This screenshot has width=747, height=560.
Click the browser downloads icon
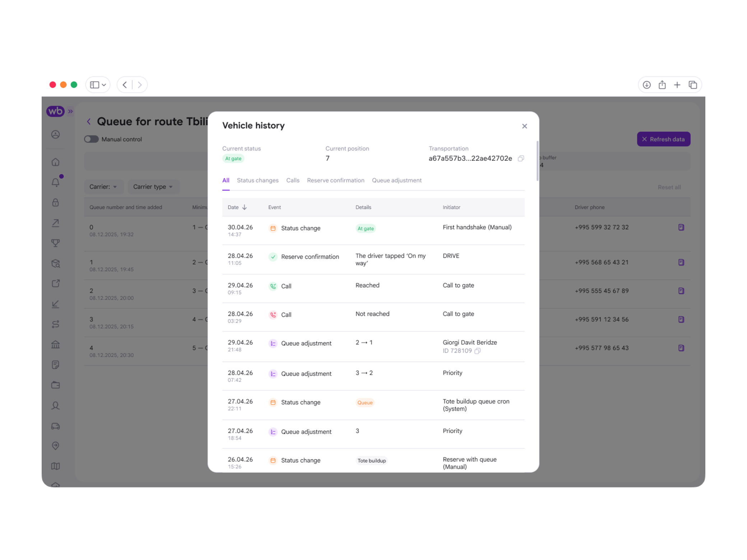(x=646, y=85)
